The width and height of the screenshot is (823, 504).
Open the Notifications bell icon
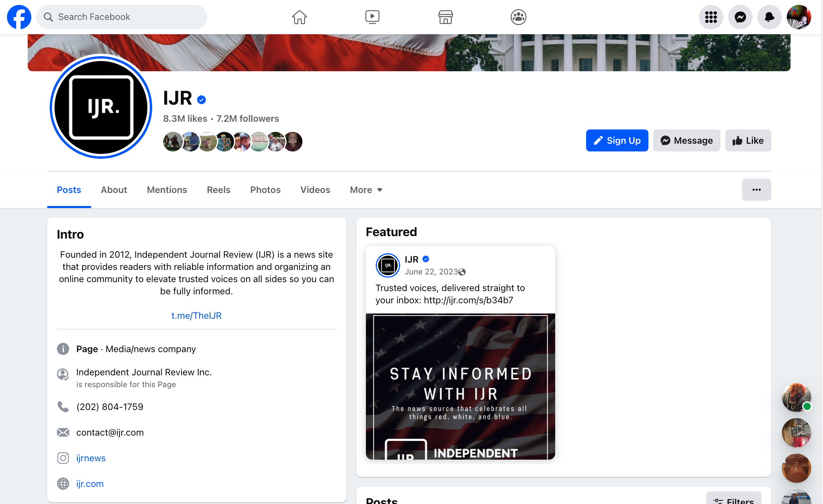[769, 17]
